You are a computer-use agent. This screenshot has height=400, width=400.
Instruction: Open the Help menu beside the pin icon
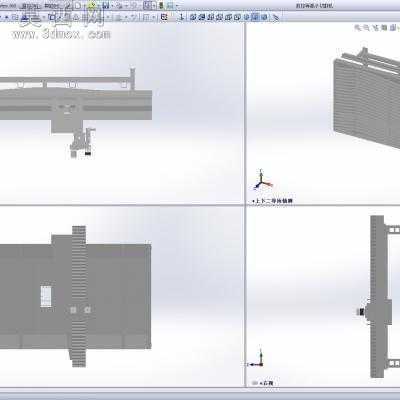point(51,6)
